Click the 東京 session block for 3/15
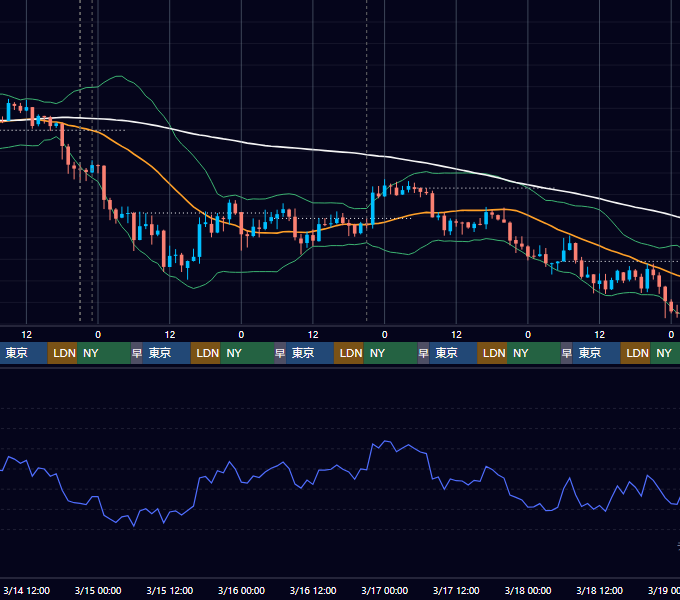 (167, 353)
